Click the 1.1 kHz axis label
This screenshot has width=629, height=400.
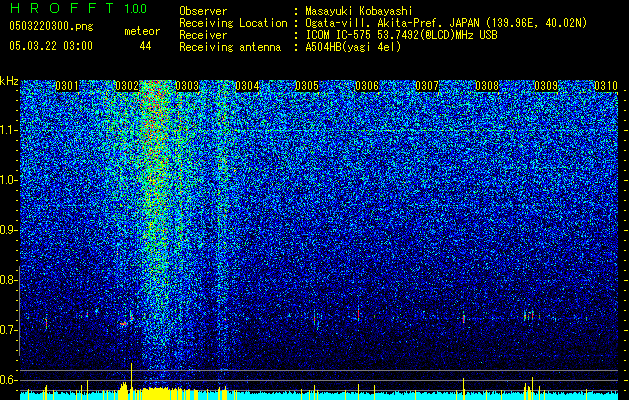[x=8, y=130]
